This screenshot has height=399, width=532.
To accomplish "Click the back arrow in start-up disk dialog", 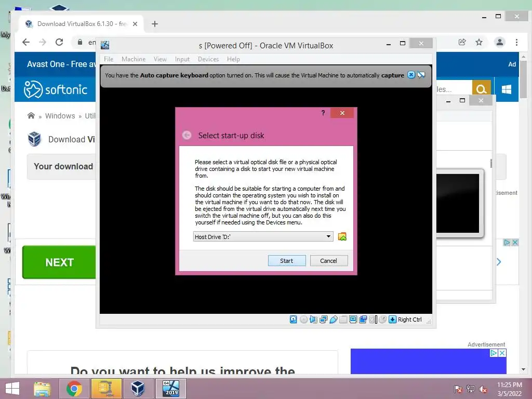I will [187, 136].
